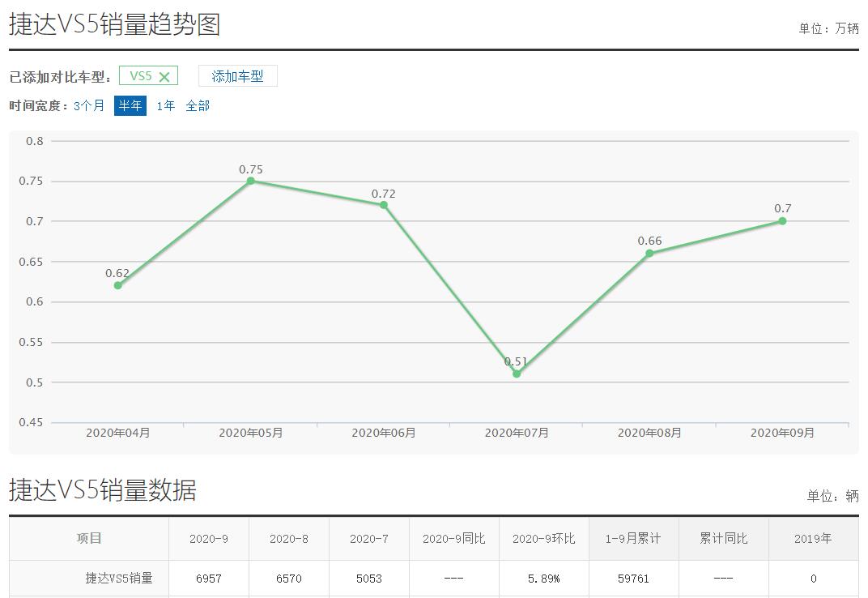Click the 59761 cumulative cell
Screen dimensions: 868x598
pyautogui.click(x=634, y=579)
